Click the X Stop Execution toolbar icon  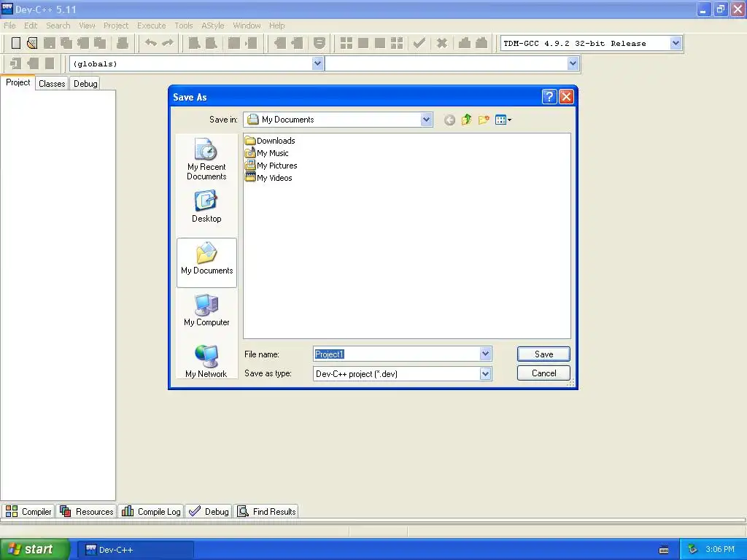(442, 43)
